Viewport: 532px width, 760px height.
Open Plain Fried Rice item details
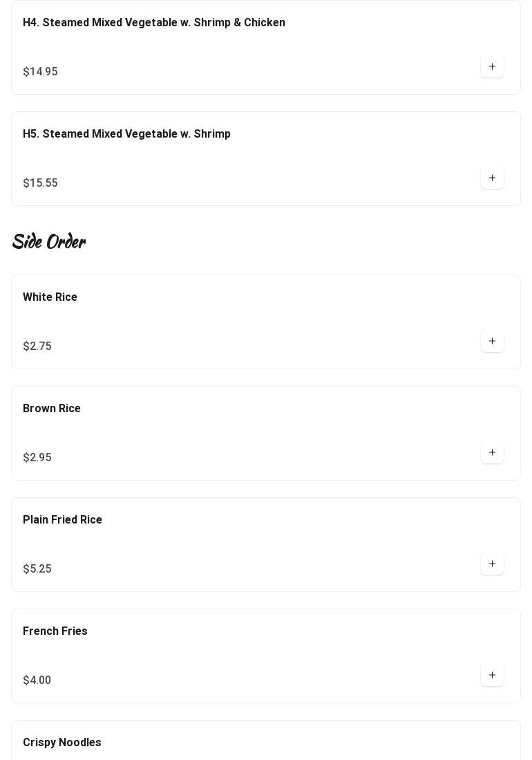click(62, 520)
